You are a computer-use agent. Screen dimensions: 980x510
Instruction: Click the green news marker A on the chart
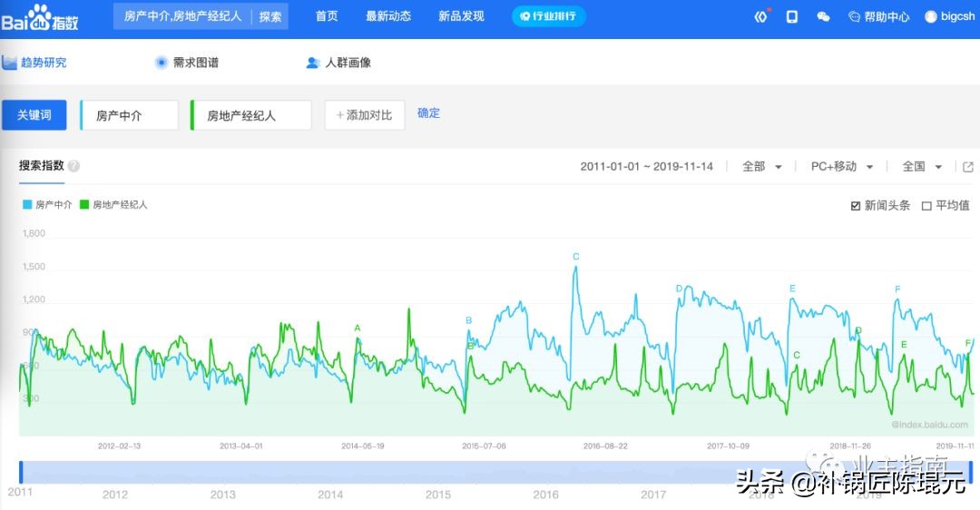(358, 328)
